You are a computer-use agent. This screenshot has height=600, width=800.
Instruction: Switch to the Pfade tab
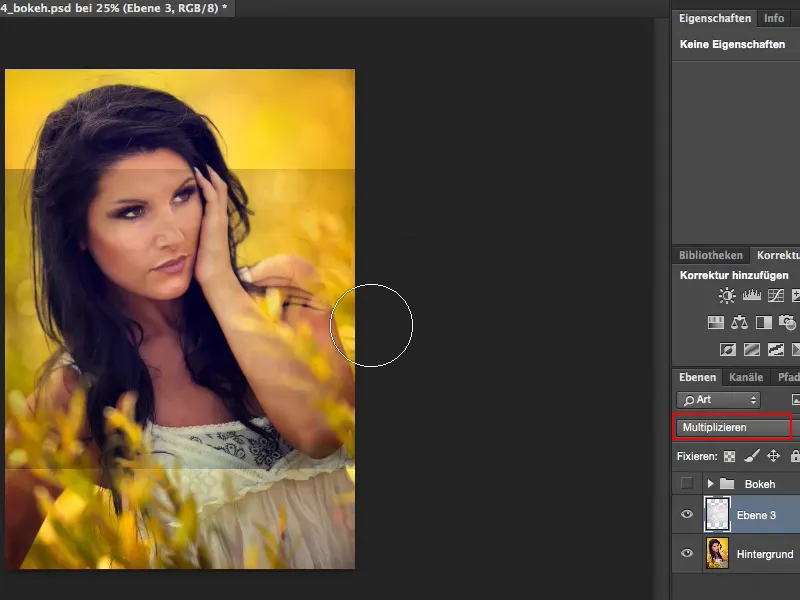pyautogui.click(x=788, y=378)
